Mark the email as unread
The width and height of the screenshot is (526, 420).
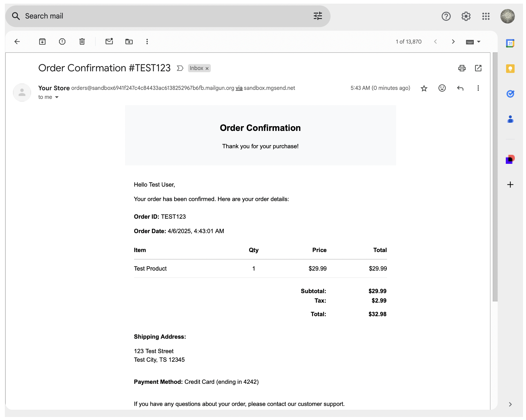point(109,41)
